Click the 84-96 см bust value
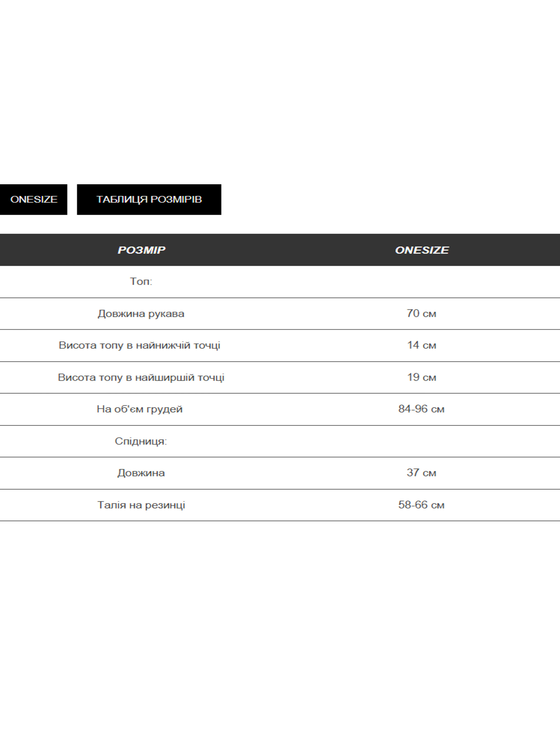Image resolution: width=560 pixels, height=747 pixels. 421,409
